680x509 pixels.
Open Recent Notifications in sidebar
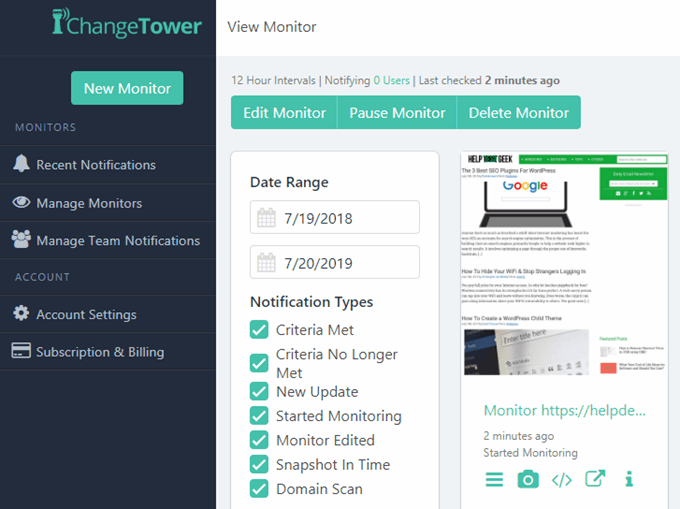tap(108, 164)
